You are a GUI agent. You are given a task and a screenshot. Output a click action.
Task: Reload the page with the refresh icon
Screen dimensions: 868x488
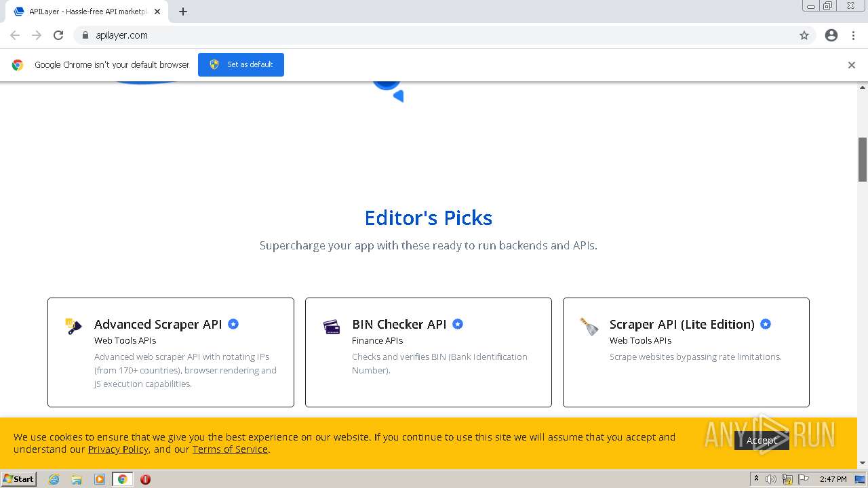(58, 35)
